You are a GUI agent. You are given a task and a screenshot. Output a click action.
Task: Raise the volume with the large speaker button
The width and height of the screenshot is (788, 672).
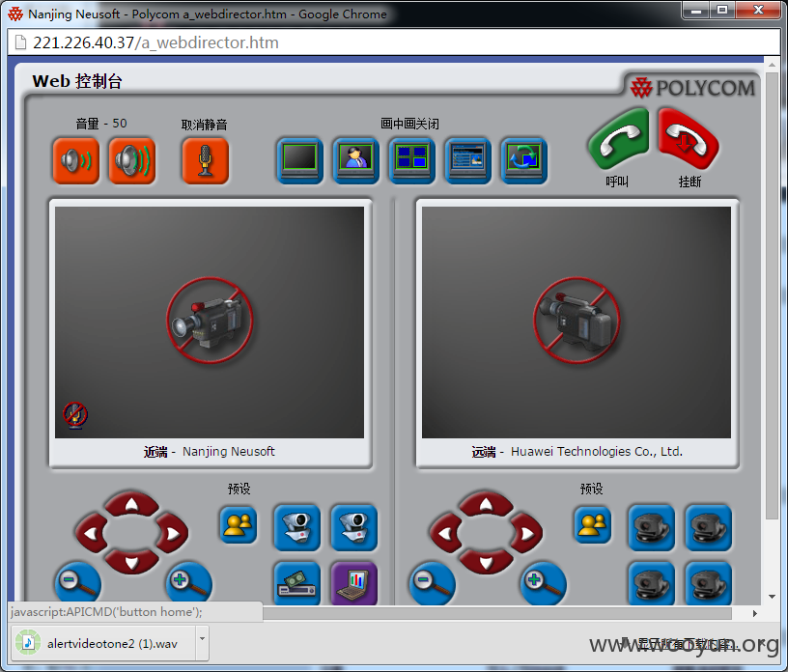[x=132, y=161]
